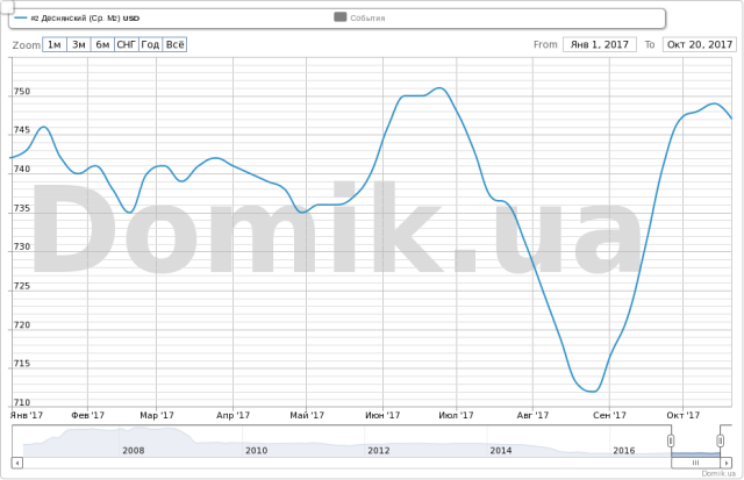Set zoom to 3м range

[x=79, y=45]
